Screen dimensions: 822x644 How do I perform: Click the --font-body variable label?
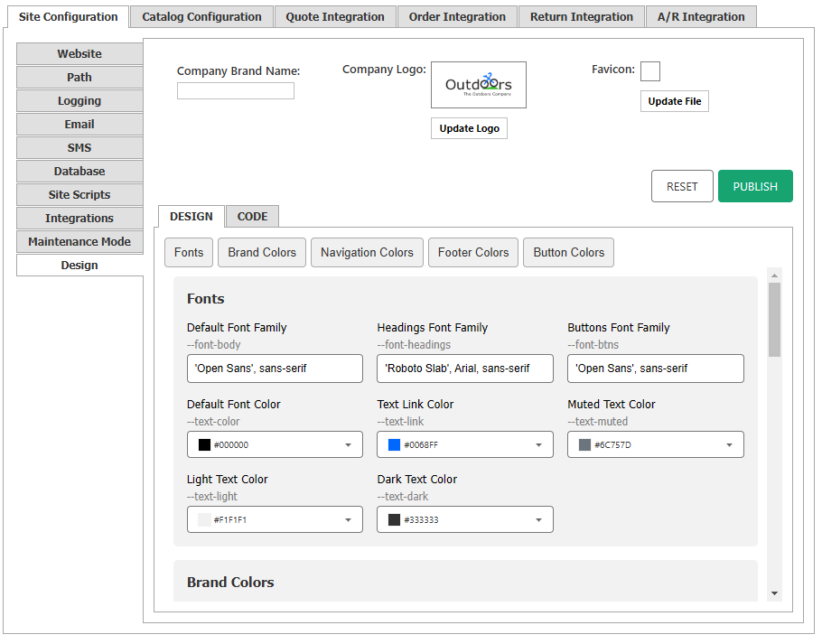coord(214,345)
